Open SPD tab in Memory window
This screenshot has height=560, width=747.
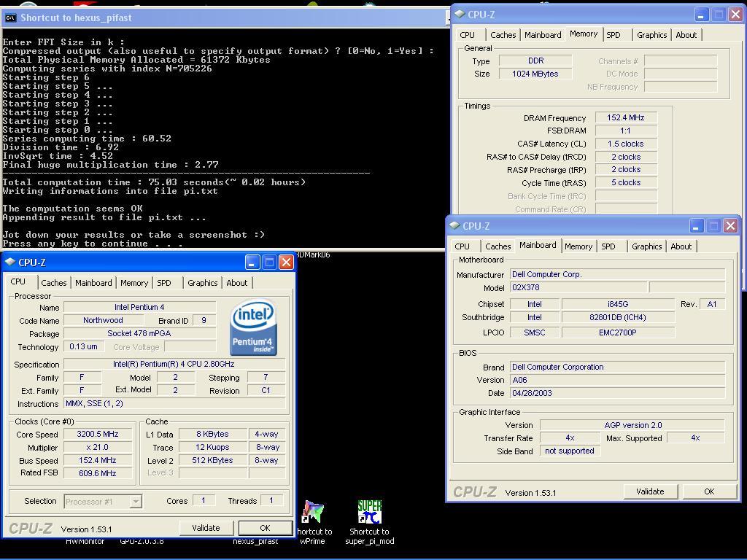coord(614,35)
